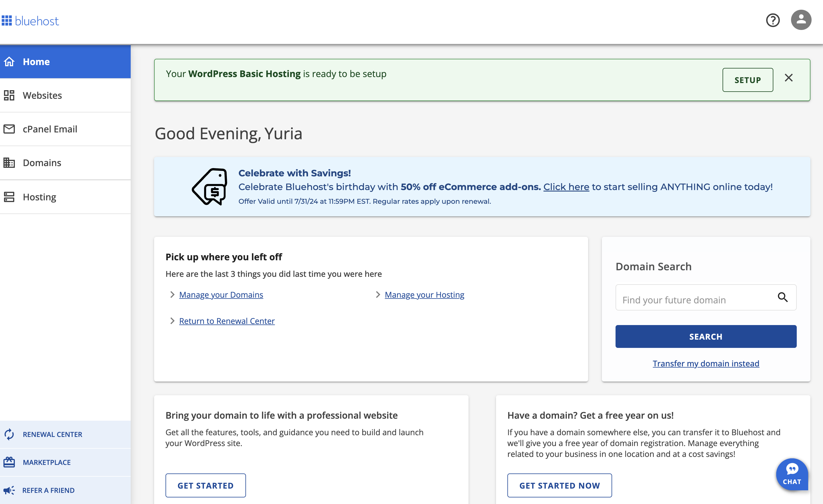Image resolution: width=823 pixels, height=504 pixels.
Task: Focus the Find your future domain field
Action: (706, 298)
